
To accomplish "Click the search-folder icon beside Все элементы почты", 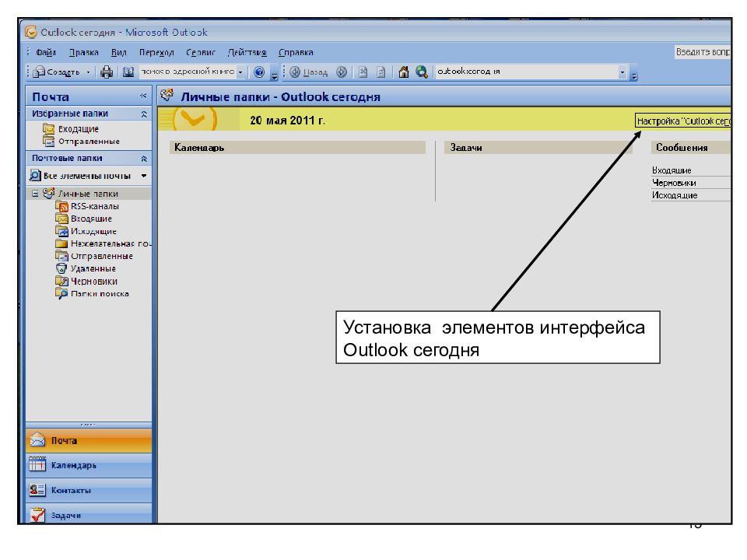I will point(35,175).
